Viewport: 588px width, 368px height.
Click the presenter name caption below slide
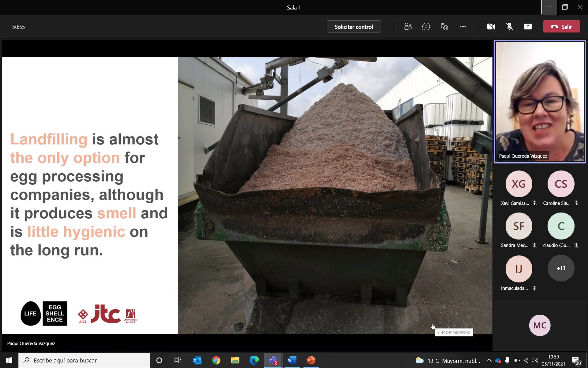point(31,343)
